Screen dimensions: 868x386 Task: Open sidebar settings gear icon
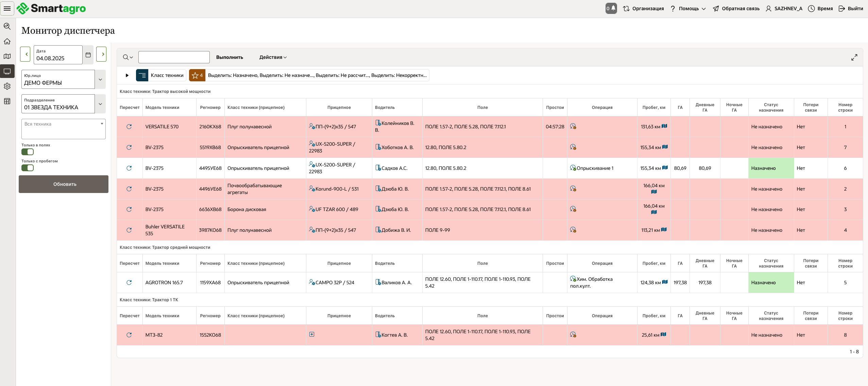click(7, 86)
